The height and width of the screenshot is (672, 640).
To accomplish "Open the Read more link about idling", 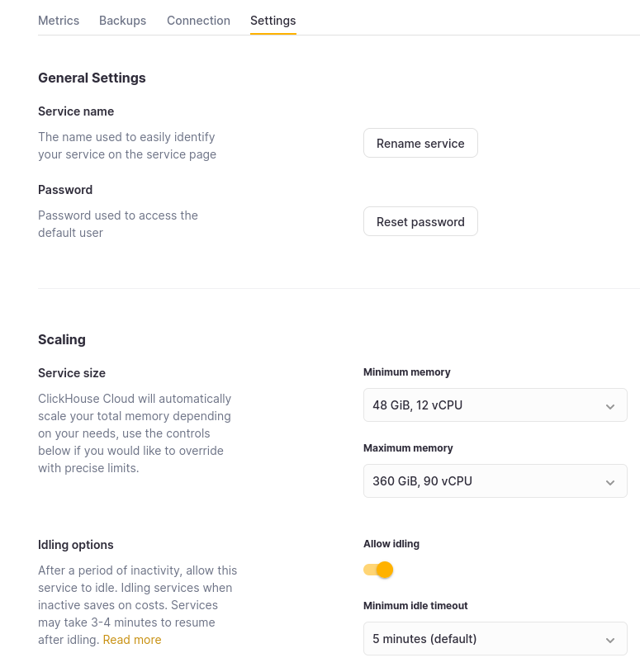I will [x=131, y=639].
